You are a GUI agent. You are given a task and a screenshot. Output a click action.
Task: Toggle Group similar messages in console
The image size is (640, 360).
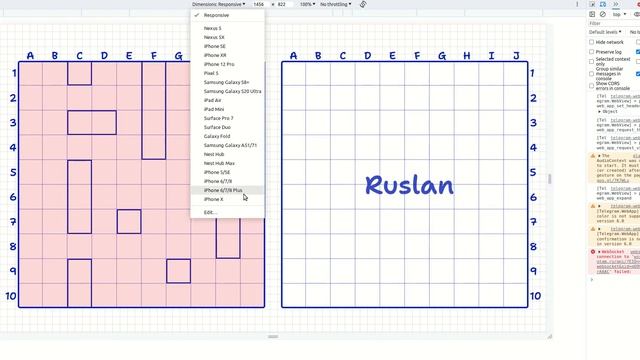(591, 74)
